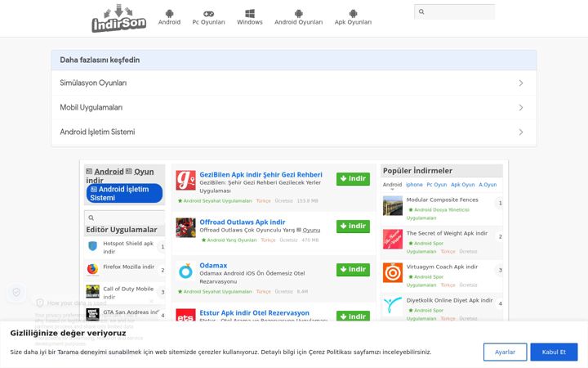Expand Mobil Uygulamaları chevron
The height and width of the screenshot is (368, 588).
pos(521,107)
